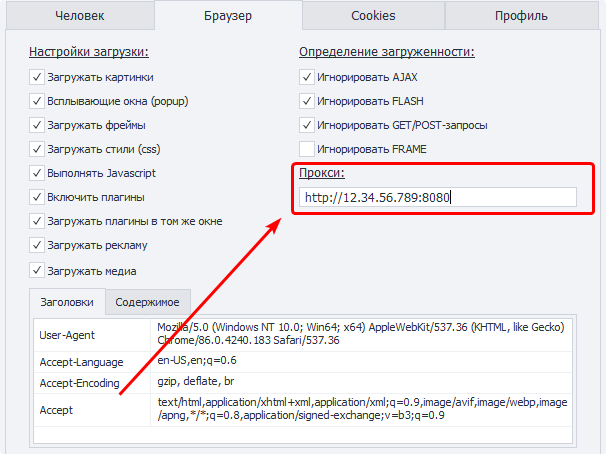
Task: Disable Всплывающие окна (popup) checkbox
Action: click(37, 101)
